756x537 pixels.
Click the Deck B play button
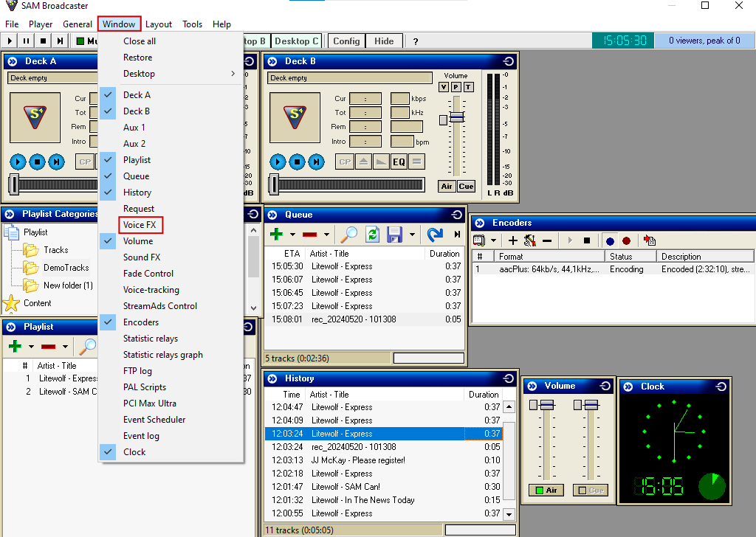tap(278, 162)
